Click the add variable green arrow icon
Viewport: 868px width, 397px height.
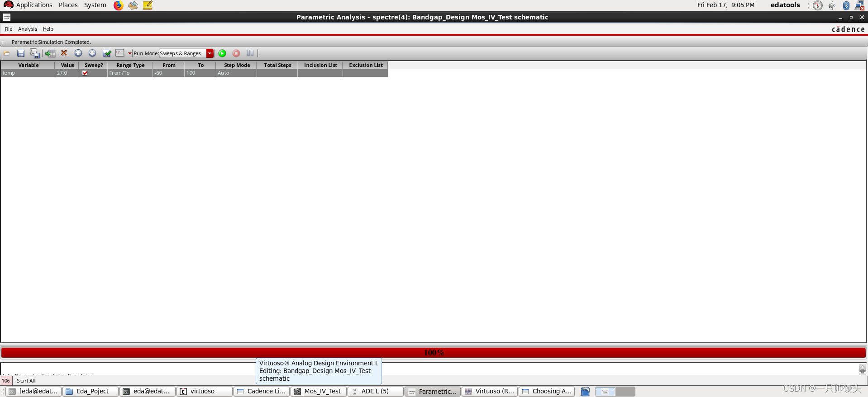tap(50, 53)
